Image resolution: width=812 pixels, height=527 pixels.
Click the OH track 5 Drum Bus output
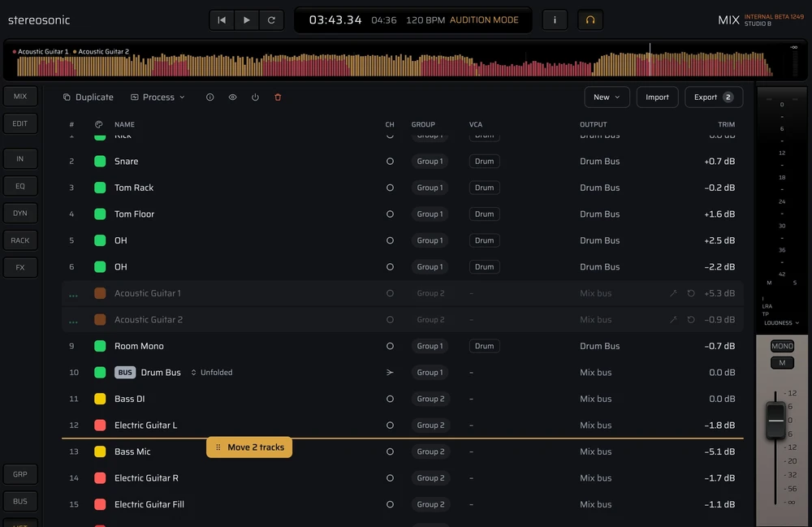click(600, 240)
